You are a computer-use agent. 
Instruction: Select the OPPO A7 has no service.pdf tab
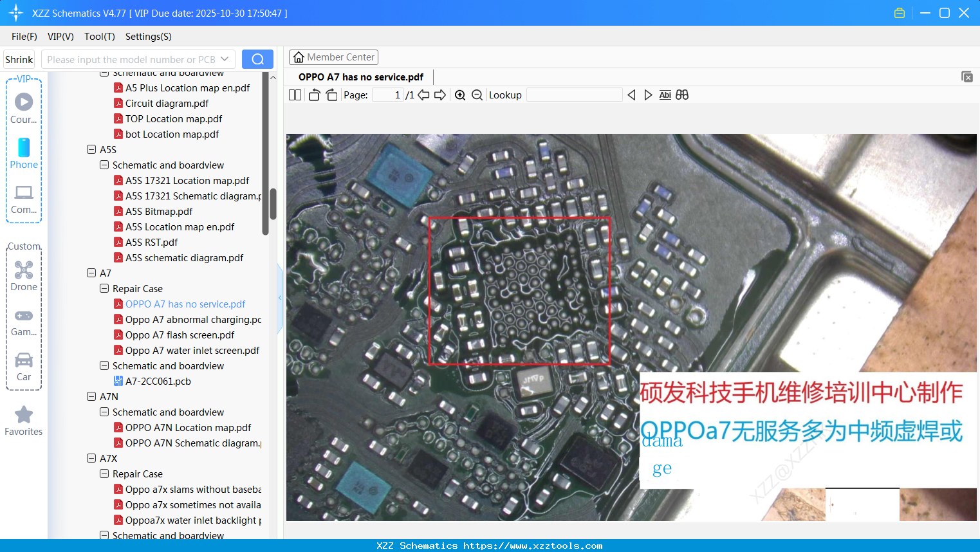coord(361,77)
